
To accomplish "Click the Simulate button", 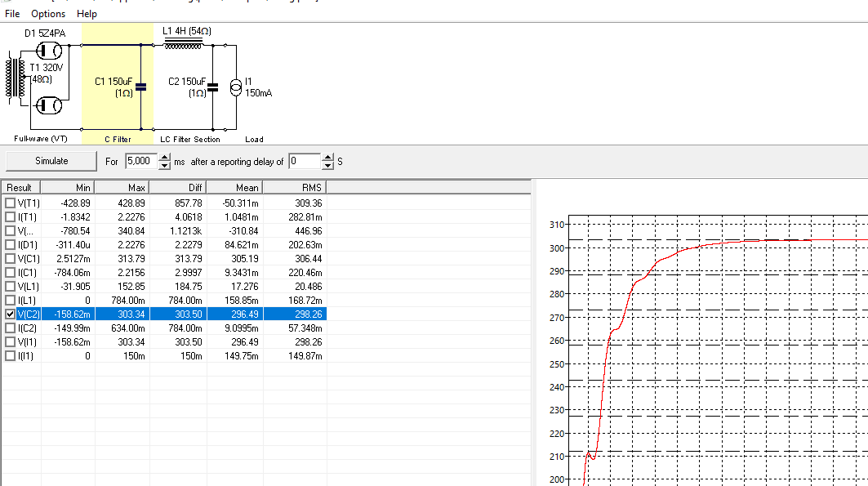I will point(51,161).
